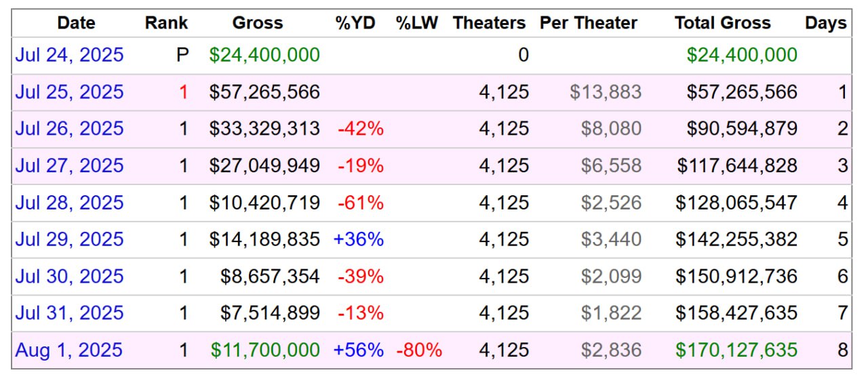
Task: Click the Jul 29, 2025 date link
Action: point(69,239)
